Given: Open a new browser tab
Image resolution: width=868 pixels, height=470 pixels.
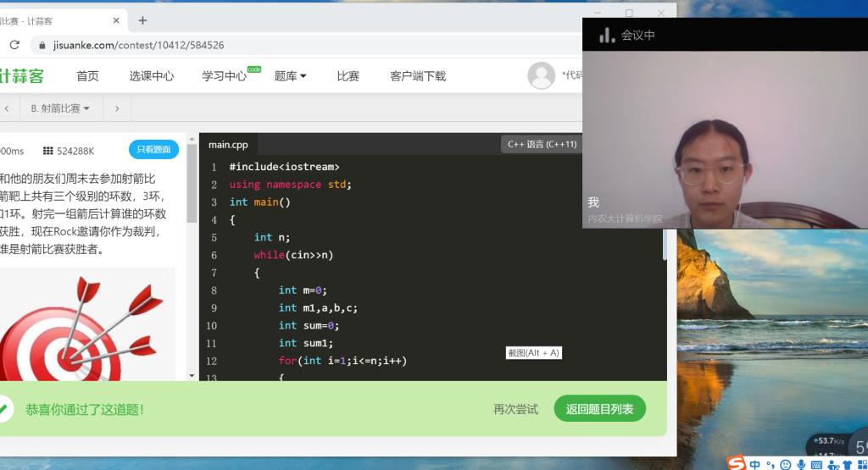Looking at the screenshot, I should 142,20.
